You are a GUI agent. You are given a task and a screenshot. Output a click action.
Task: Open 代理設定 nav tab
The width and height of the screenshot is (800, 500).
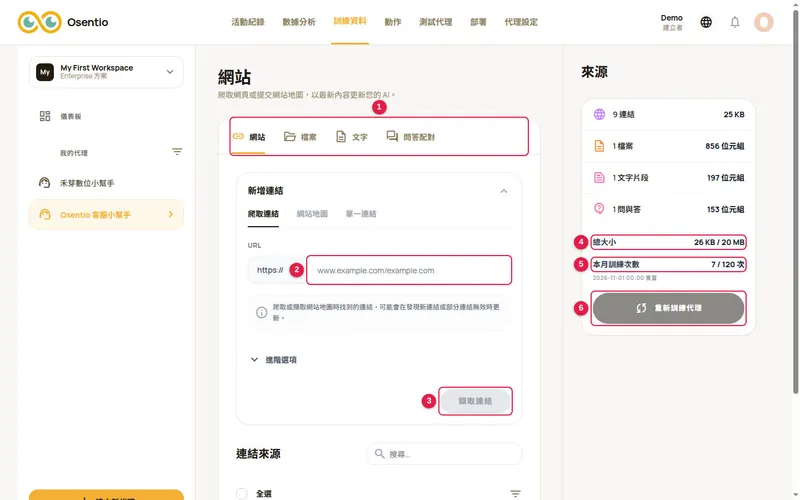[x=521, y=22]
